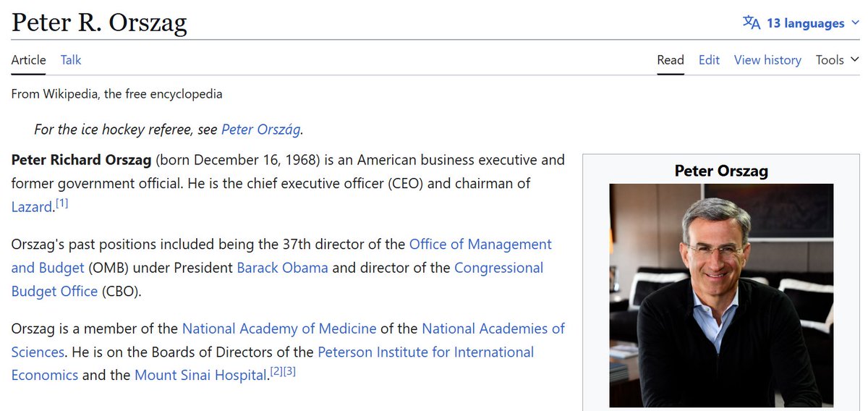This screenshot has width=868, height=411.
Task: Open the Peter Ország hockey referee link
Action: [x=261, y=130]
